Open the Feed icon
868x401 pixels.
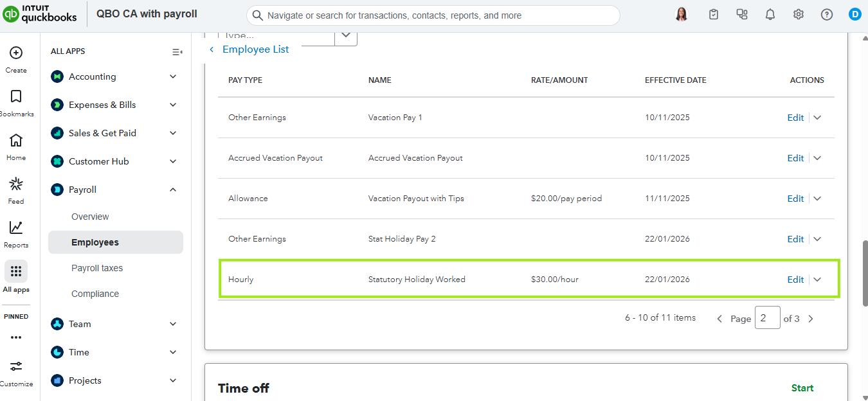point(16,184)
